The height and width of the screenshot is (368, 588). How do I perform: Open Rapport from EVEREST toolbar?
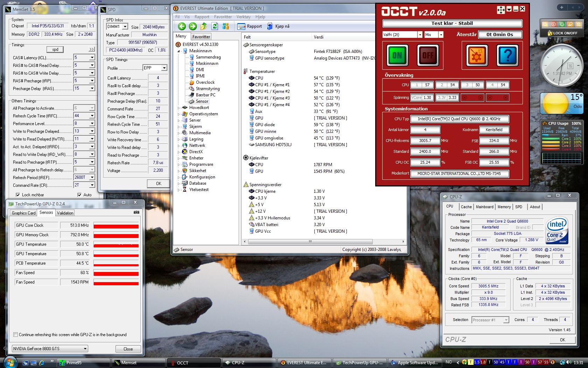(250, 26)
